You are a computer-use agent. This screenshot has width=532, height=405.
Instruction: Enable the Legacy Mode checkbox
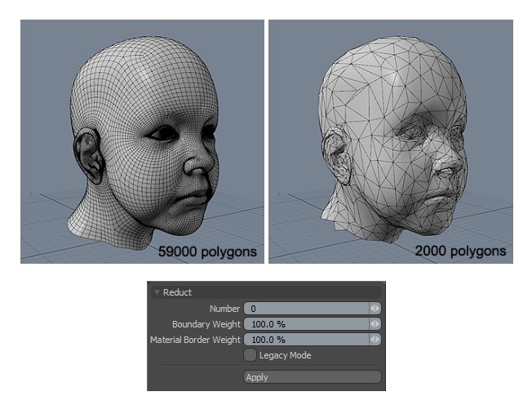(250, 355)
